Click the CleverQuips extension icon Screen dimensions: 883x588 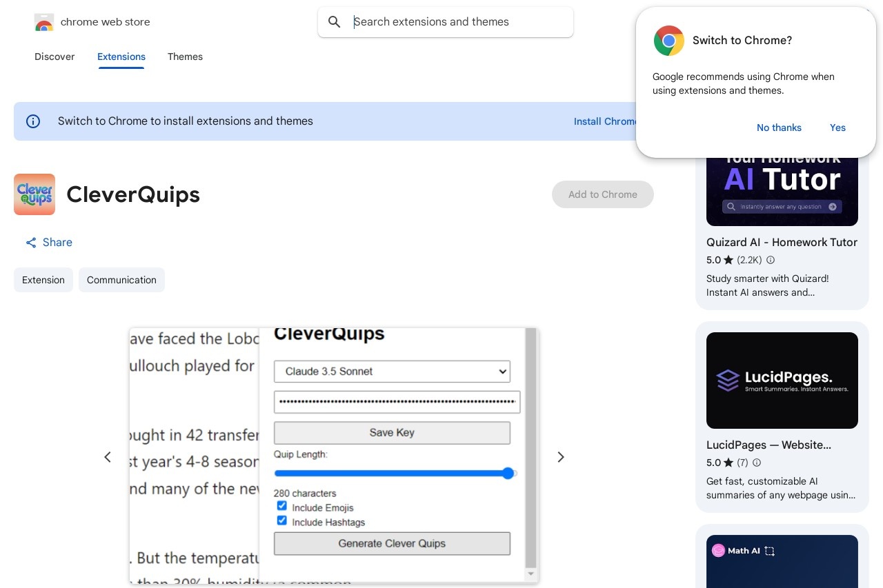(34, 194)
